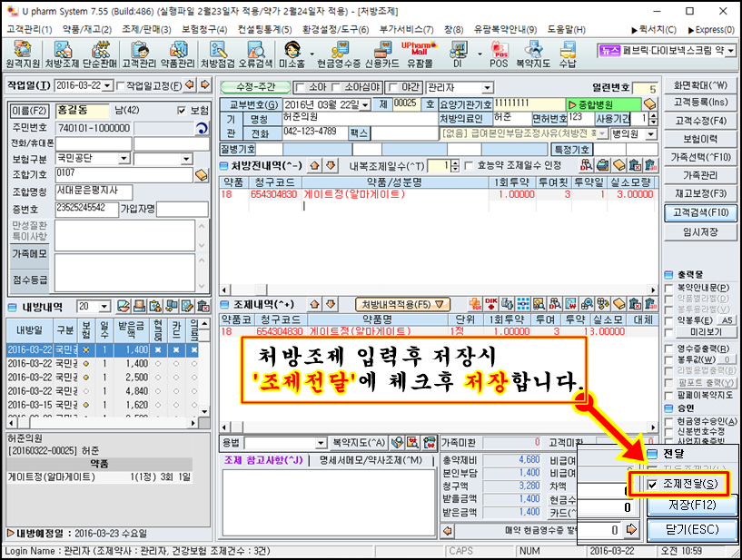This screenshot has width=742, height=560.
Task: Check the 야간 checkbox
Action: click(x=380, y=88)
